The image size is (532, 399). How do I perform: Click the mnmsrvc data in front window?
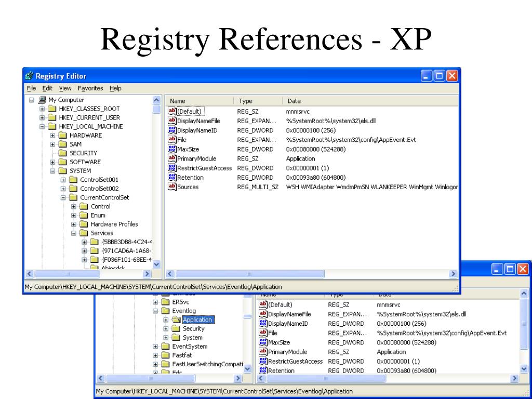tap(298, 111)
